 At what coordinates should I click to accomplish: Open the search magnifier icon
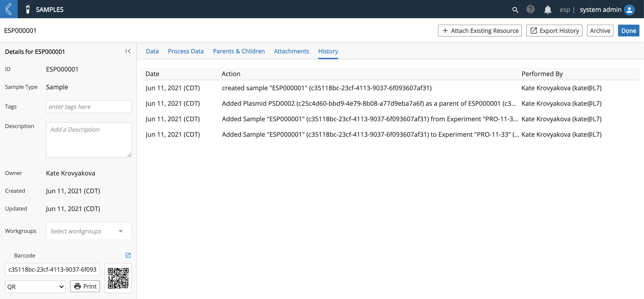515,10
